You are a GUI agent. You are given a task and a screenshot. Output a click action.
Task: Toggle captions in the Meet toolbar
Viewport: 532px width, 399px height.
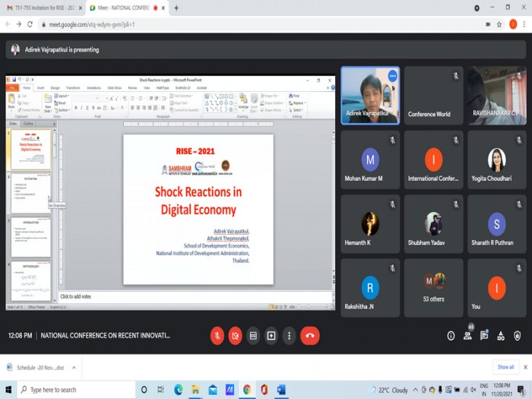click(x=253, y=335)
